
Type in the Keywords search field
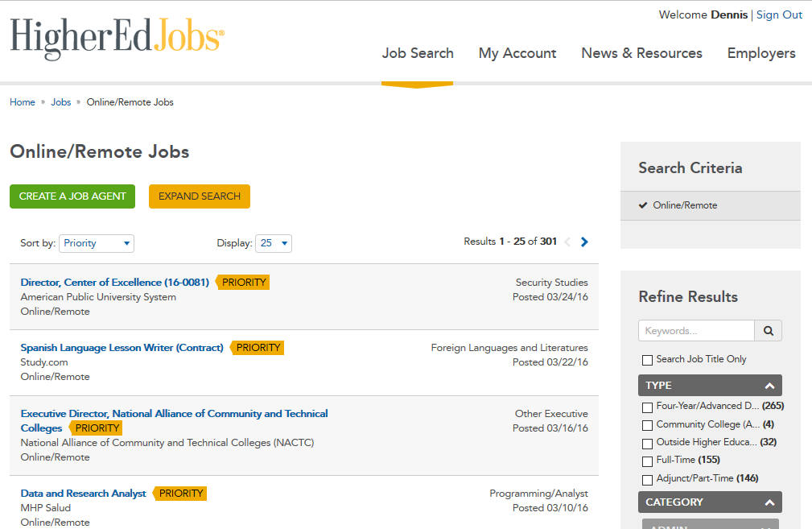(696, 330)
